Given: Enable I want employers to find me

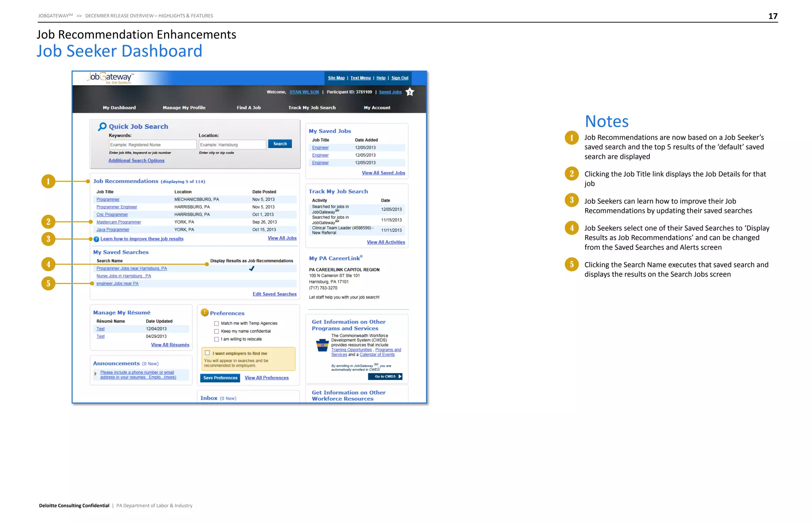Looking at the screenshot, I should click(207, 353).
